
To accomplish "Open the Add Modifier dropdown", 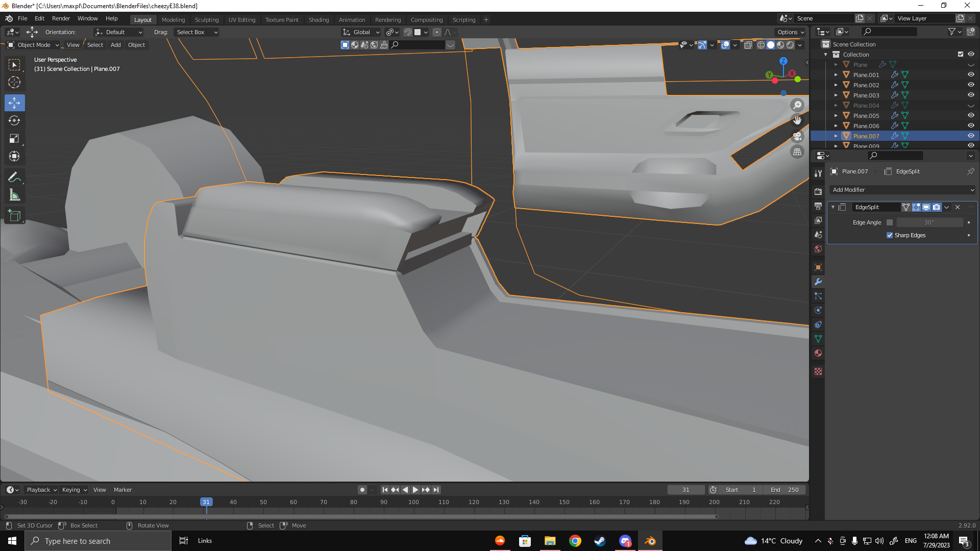I will point(902,190).
